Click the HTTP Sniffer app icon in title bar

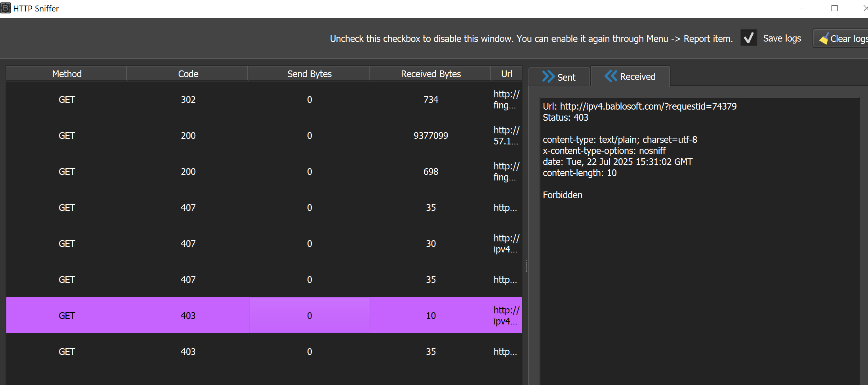(6, 8)
